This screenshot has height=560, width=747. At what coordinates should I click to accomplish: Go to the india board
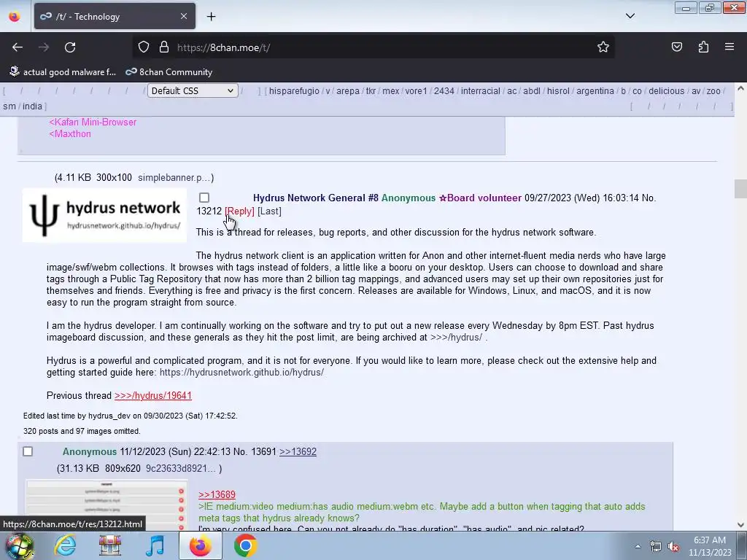coord(32,106)
